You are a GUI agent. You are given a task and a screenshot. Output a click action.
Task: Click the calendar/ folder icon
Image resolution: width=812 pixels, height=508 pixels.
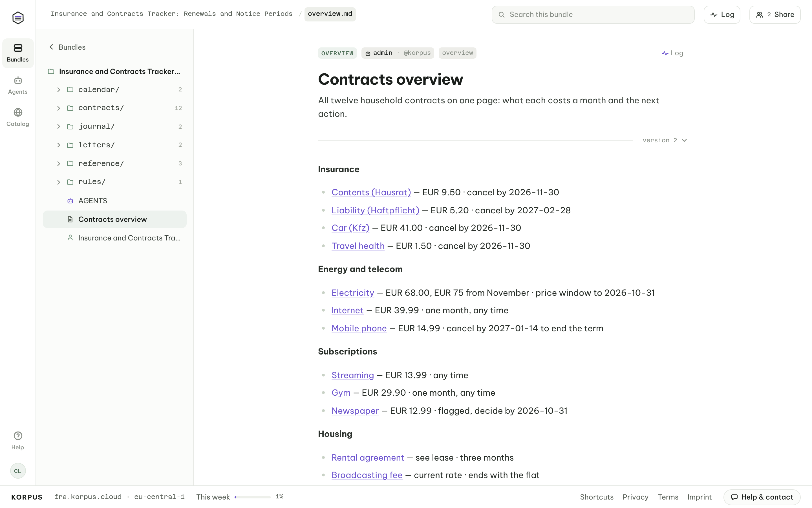click(x=70, y=90)
